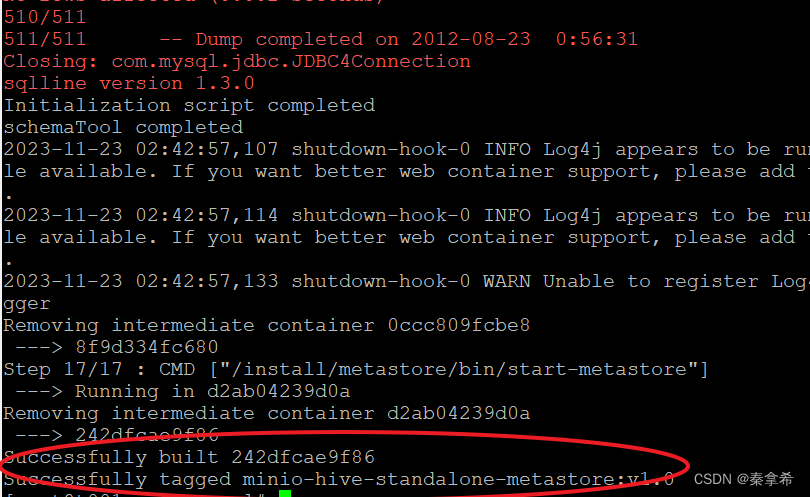
Task: Click the green terminal cursor block
Action: (285, 493)
